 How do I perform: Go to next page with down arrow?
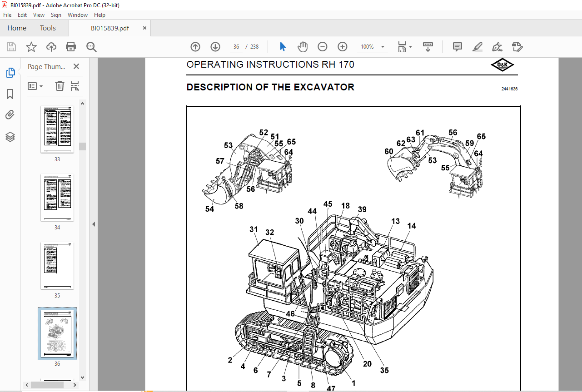point(215,47)
